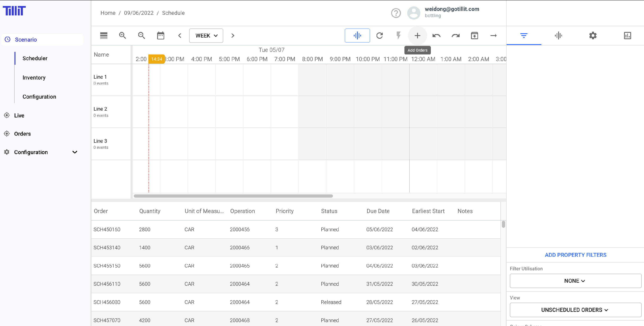Click the redo arrow icon
Viewport: 644px width, 326px height.
pos(455,36)
